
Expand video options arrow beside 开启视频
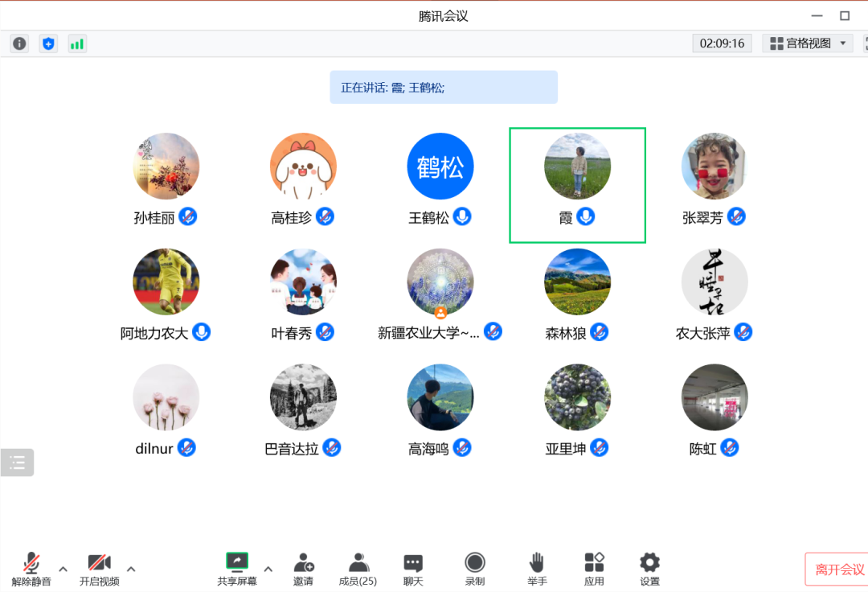pyautogui.click(x=131, y=569)
